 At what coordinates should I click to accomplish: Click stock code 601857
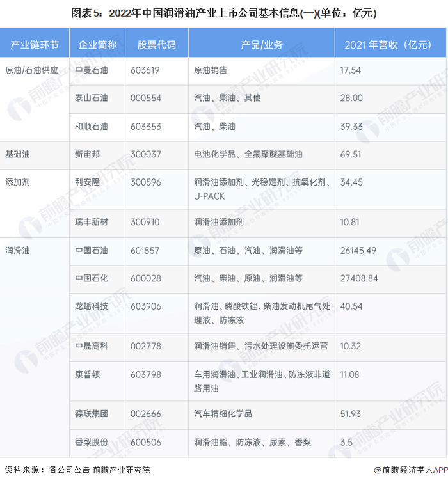coord(145,250)
